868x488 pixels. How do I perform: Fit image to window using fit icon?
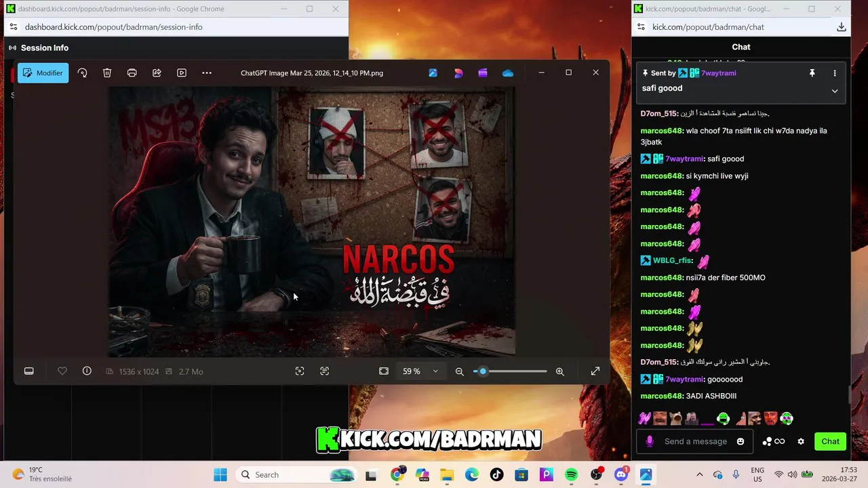[x=384, y=371]
